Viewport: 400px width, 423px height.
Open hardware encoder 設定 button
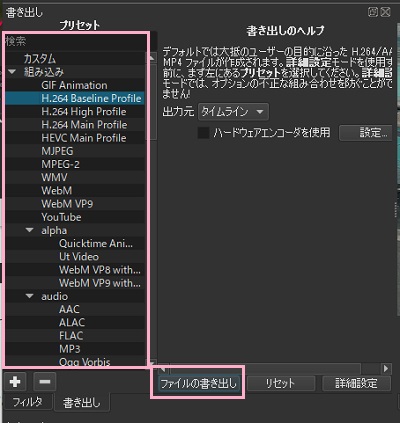point(366,133)
